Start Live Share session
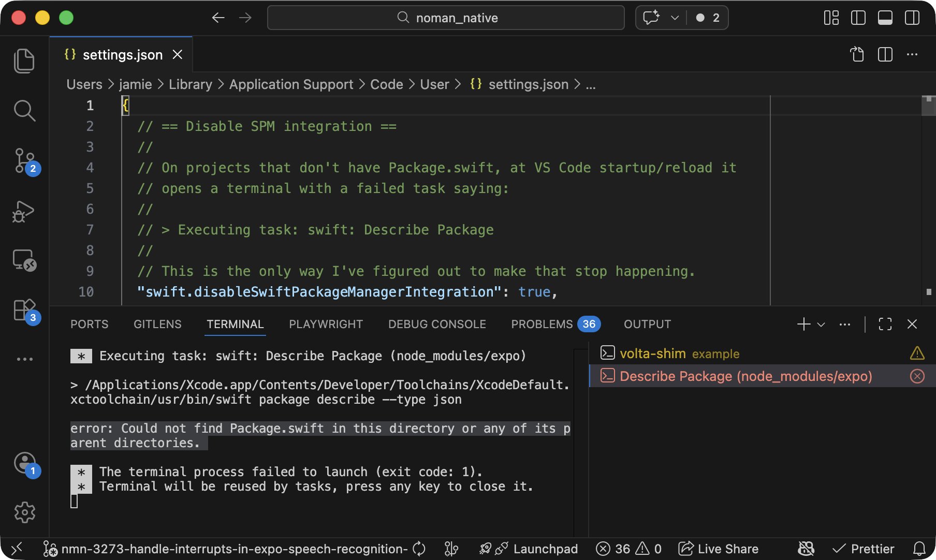The height and width of the screenshot is (560, 936). click(719, 549)
